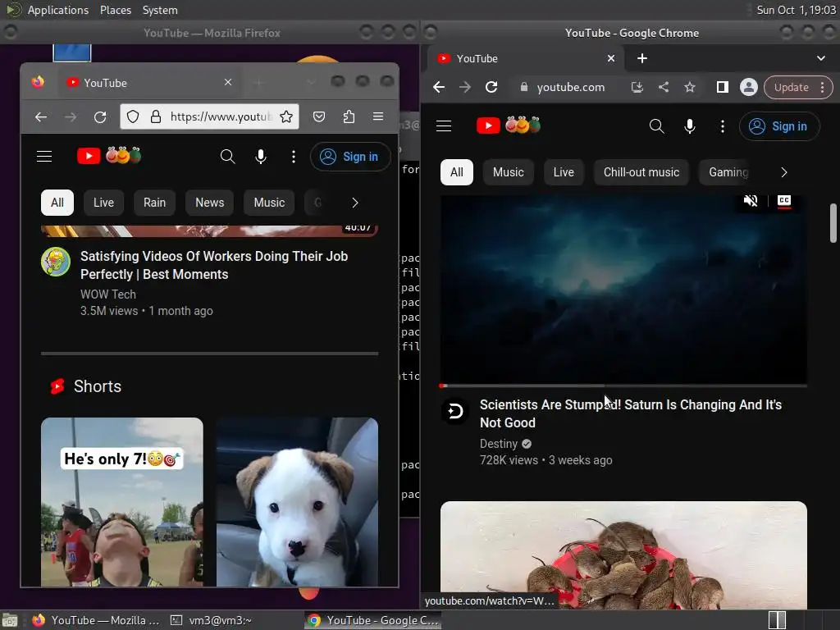Open He's only 7 Shorts thumbnail
Image resolution: width=840 pixels, height=630 pixels.
(122, 502)
